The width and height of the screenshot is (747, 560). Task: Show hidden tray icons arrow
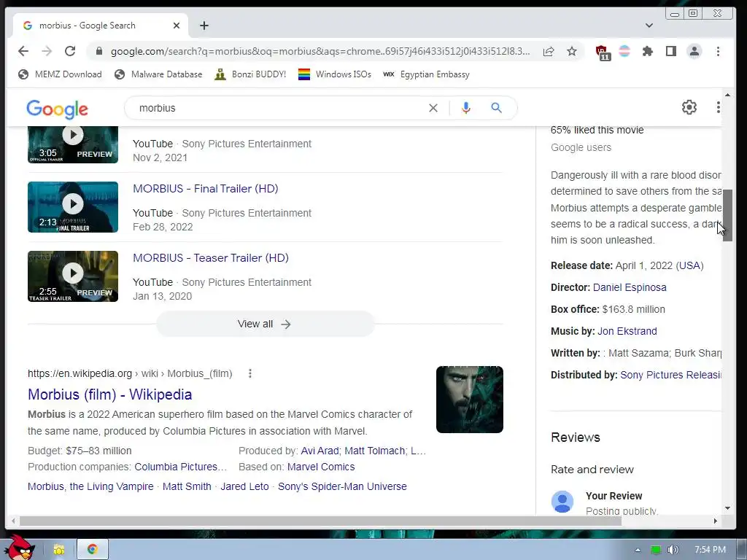tap(638, 550)
